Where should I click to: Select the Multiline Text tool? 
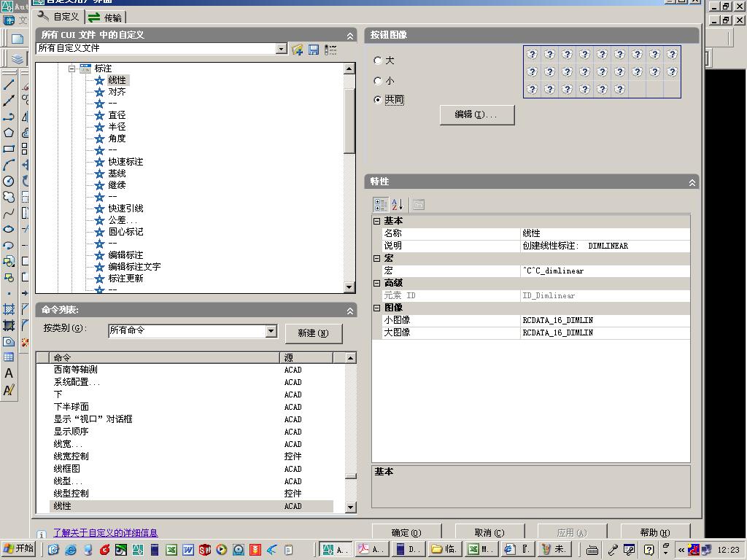point(9,374)
